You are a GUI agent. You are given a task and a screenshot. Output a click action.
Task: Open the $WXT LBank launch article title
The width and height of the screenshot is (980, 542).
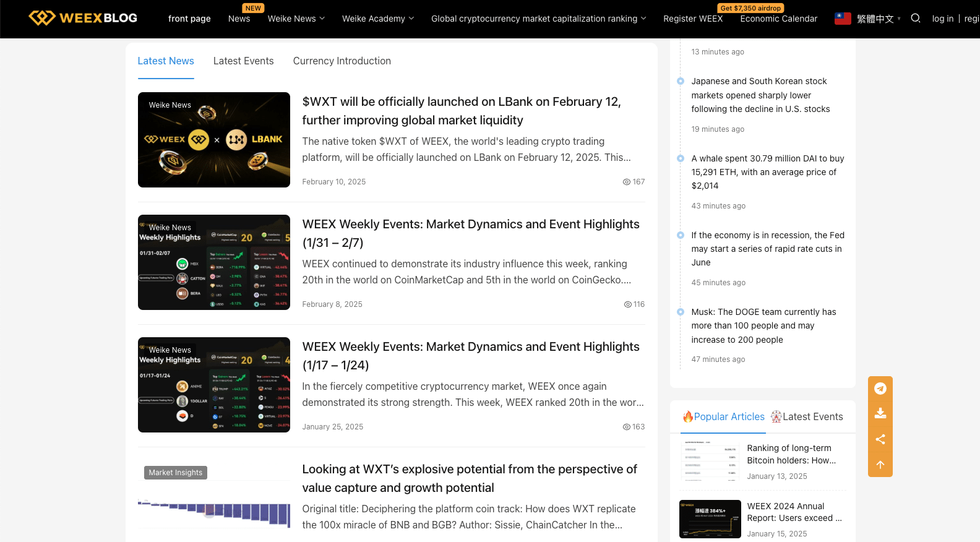[x=462, y=111]
